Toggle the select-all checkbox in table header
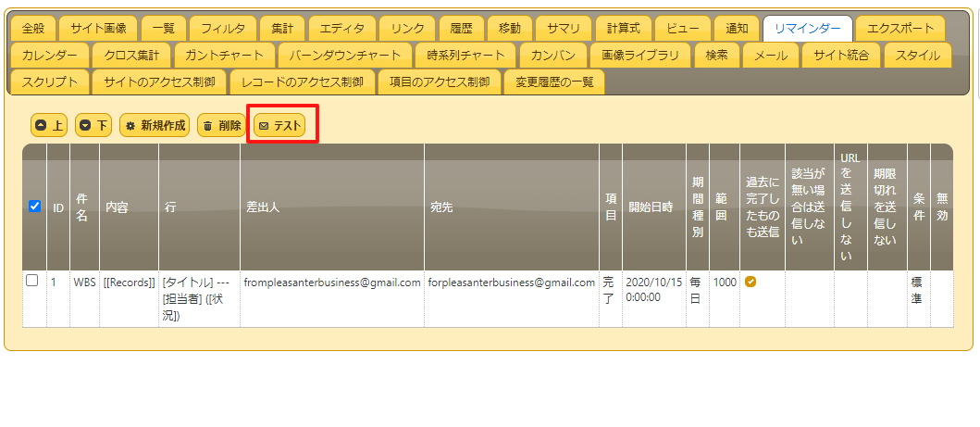980x427 pixels. click(35, 206)
